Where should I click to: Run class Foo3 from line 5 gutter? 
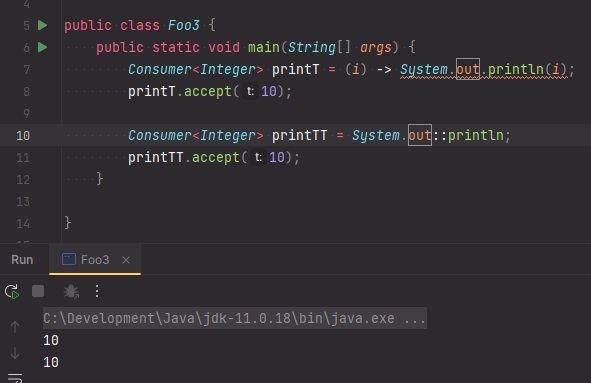pos(43,25)
